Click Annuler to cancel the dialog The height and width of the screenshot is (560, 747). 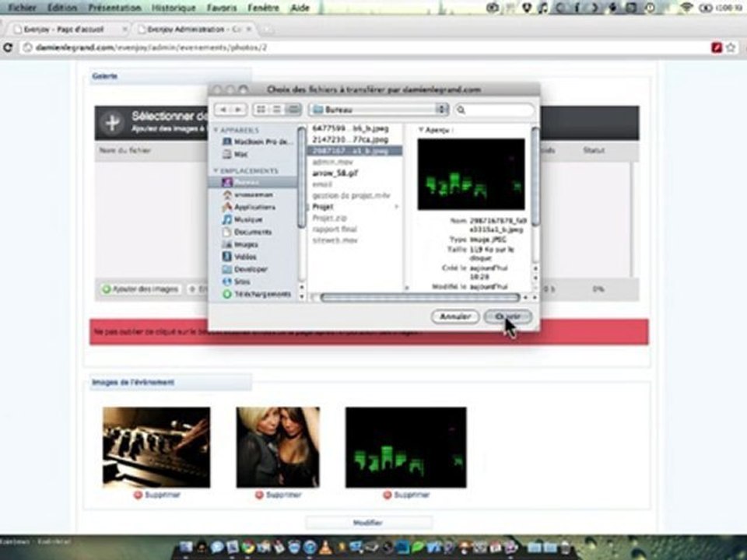(455, 317)
